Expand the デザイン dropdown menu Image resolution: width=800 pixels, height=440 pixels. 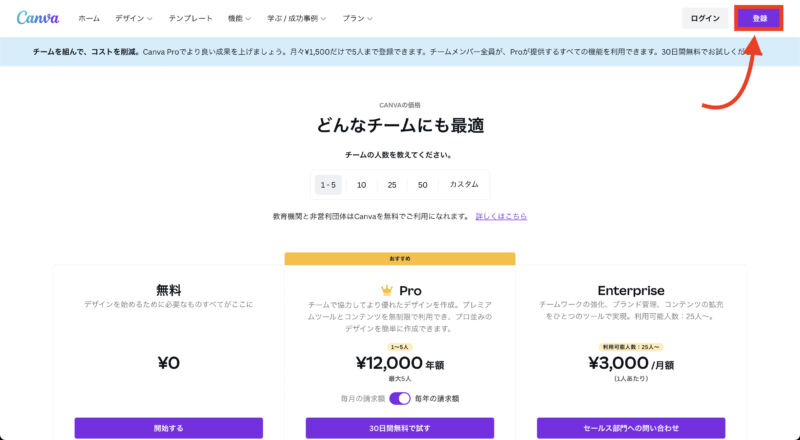(x=134, y=18)
